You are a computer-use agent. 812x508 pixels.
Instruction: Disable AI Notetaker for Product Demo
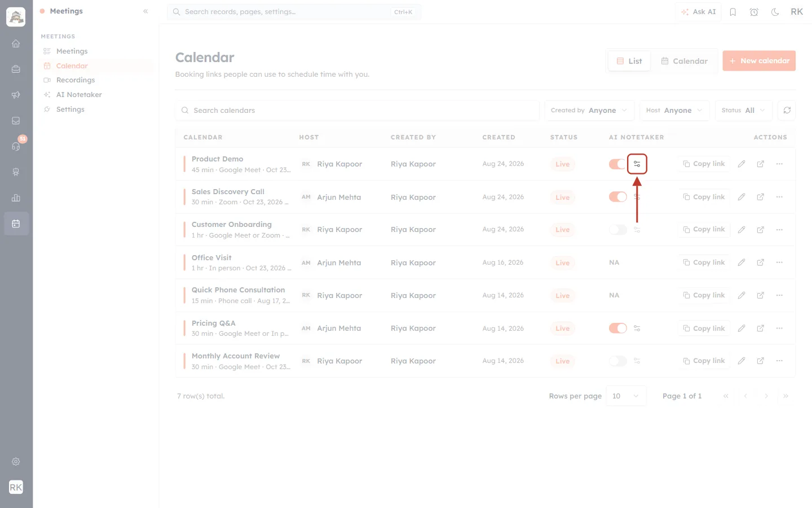click(617, 164)
